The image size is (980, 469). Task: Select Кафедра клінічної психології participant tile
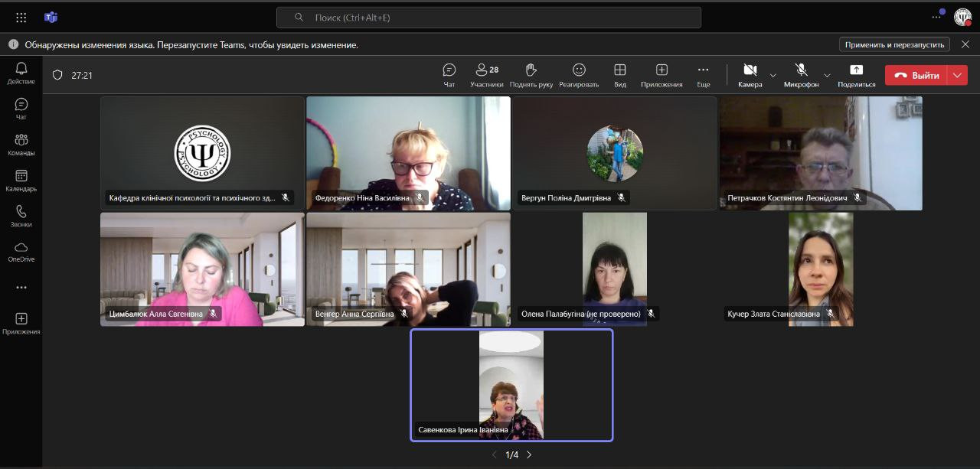202,153
